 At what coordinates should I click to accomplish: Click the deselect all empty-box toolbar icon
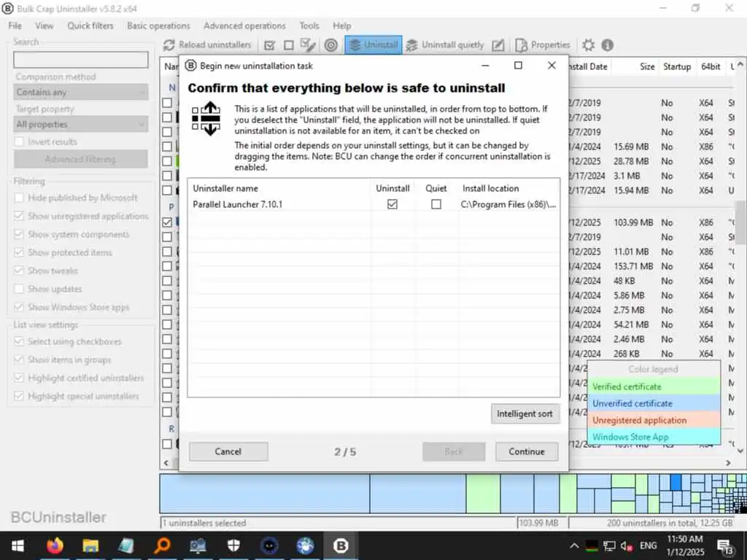[289, 45]
